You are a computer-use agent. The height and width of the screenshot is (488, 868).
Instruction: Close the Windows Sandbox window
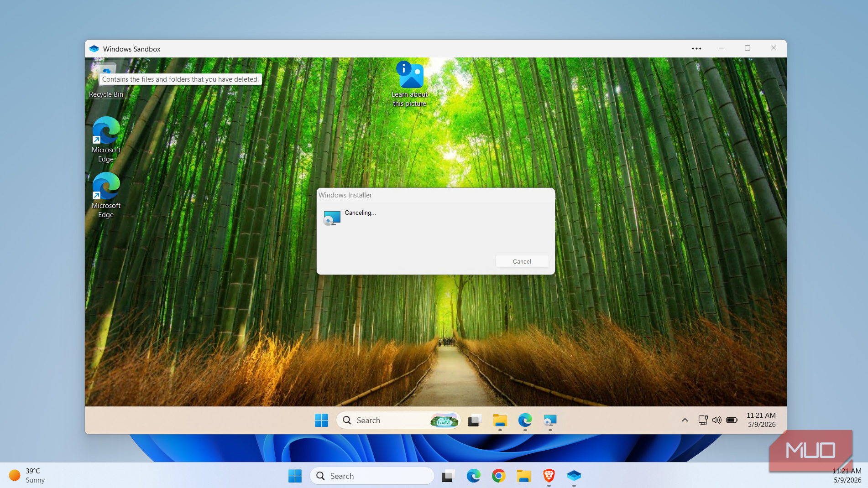click(774, 48)
